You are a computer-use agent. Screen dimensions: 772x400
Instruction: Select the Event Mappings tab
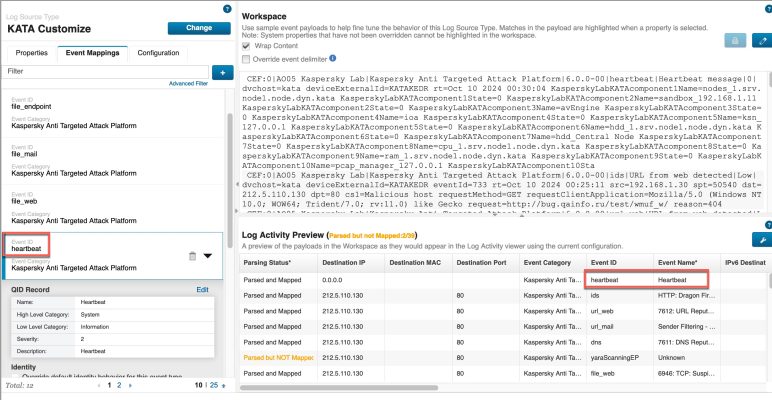click(x=93, y=53)
